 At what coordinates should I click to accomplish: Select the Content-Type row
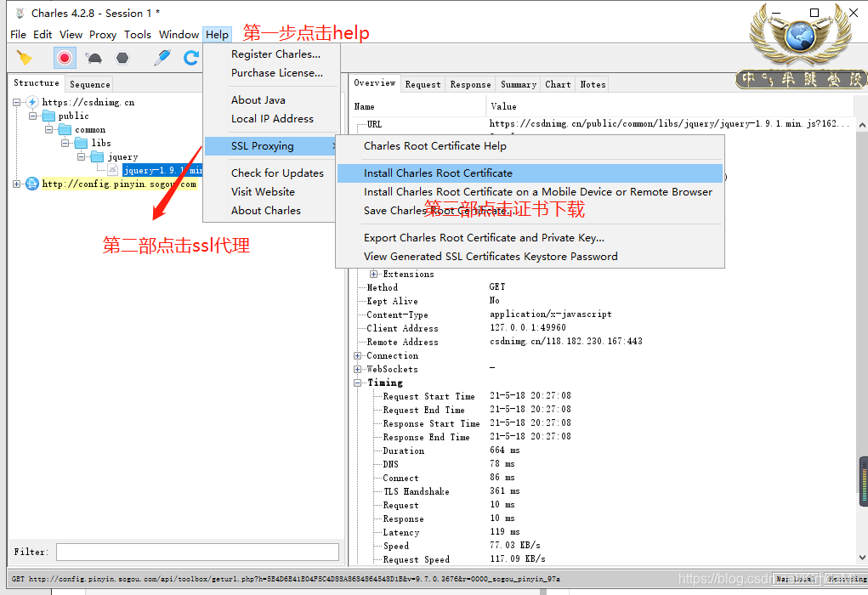pos(604,314)
